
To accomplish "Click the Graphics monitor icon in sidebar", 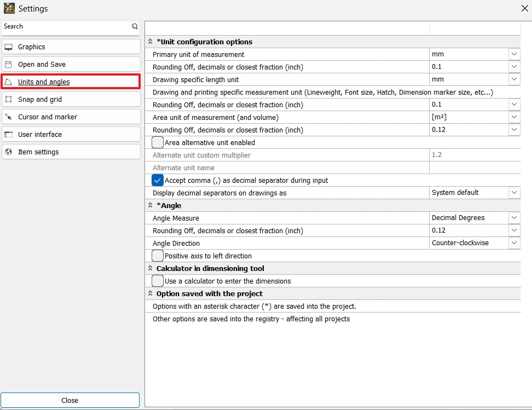I will click(x=8, y=47).
